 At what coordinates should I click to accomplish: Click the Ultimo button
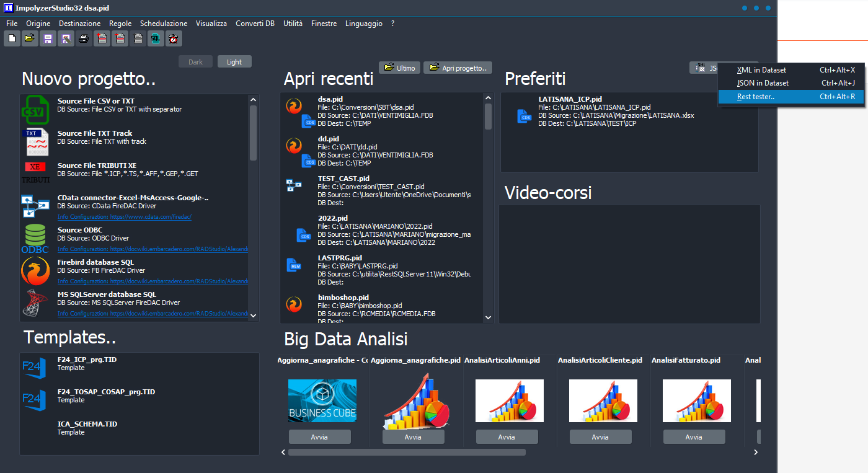click(399, 68)
